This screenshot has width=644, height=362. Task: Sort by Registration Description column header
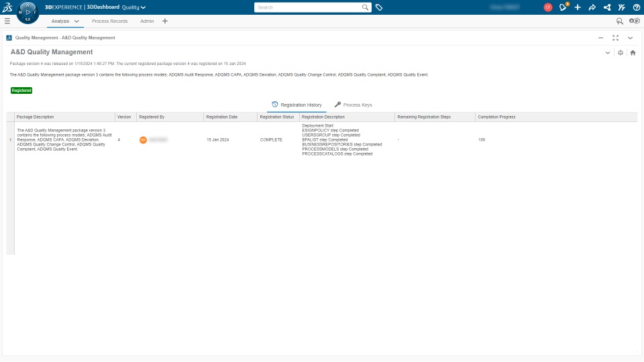[347, 117]
